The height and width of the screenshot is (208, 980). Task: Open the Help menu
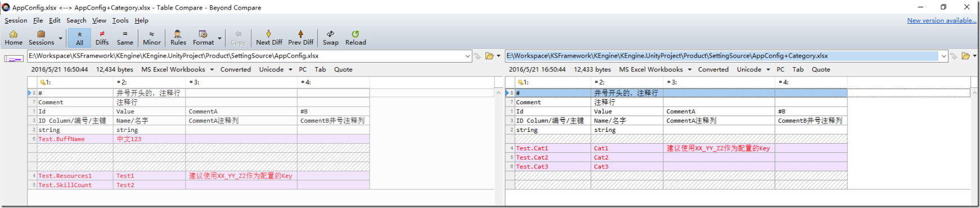(141, 20)
